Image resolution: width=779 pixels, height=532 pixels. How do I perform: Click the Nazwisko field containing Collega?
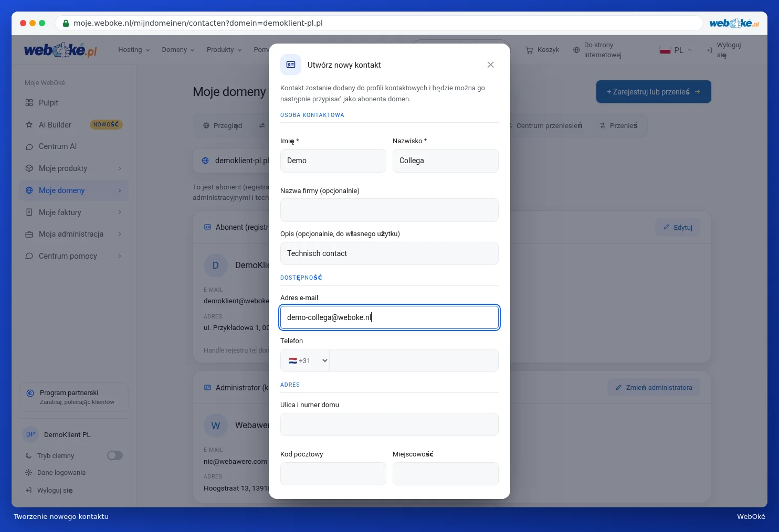point(446,161)
